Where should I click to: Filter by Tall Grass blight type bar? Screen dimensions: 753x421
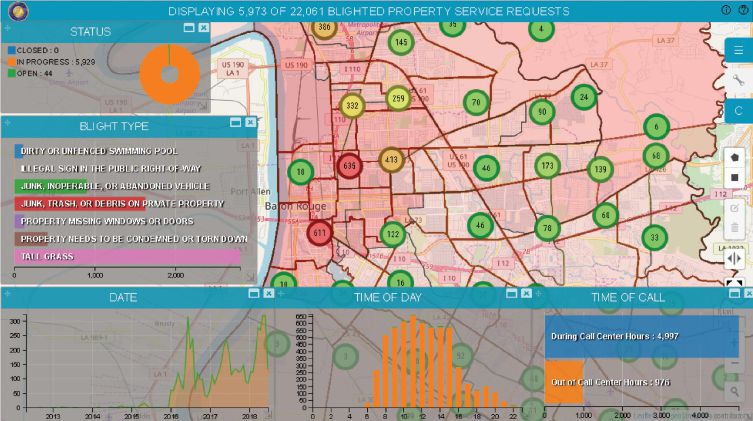[127, 257]
